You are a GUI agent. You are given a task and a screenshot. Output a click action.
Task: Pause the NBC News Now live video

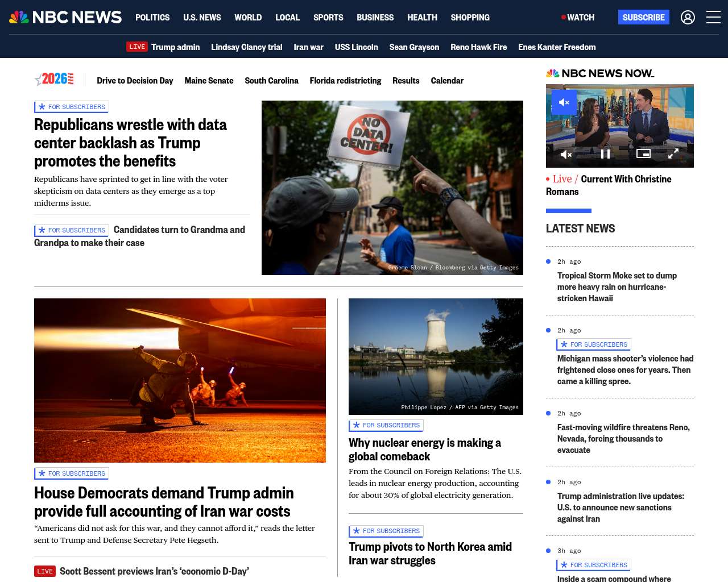tap(605, 154)
